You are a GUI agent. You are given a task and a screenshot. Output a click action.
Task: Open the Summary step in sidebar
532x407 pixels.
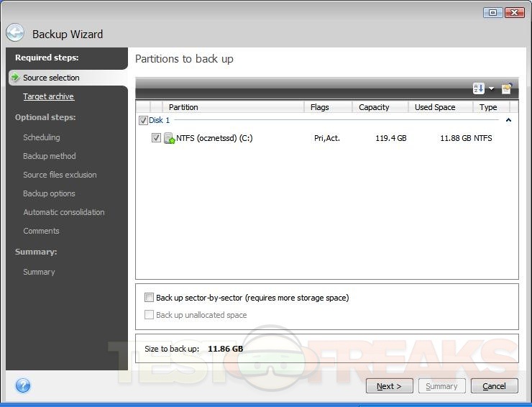39,272
